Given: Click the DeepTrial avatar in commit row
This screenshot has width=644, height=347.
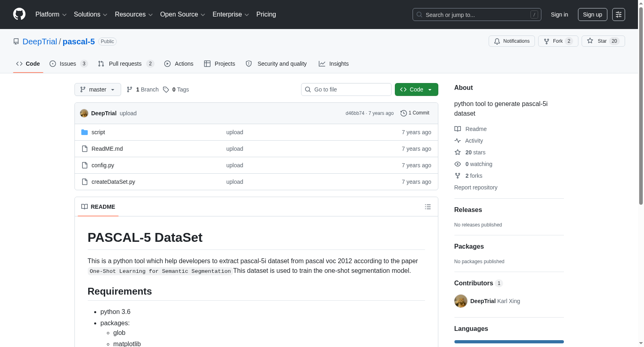Looking at the screenshot, I should click(84, 113).
